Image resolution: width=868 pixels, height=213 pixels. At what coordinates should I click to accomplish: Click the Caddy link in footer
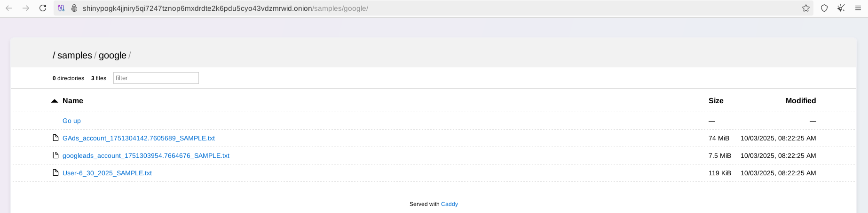[449, 204]
